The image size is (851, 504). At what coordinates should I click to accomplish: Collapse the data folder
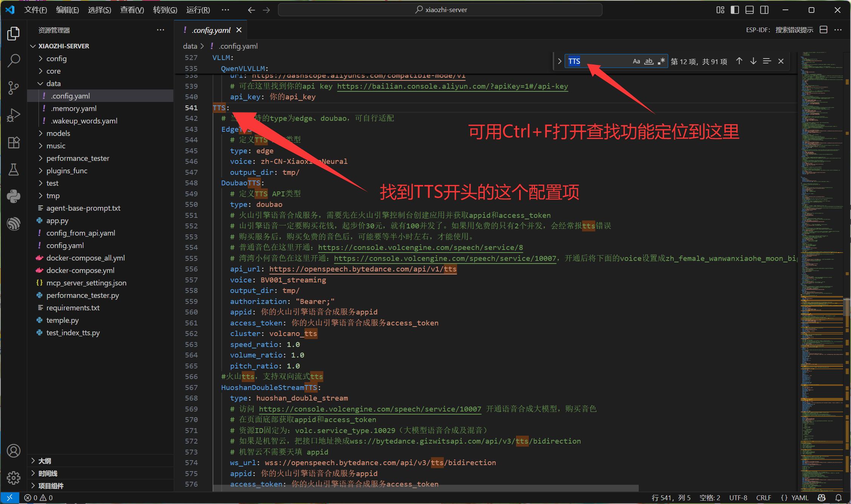point(53,83)
